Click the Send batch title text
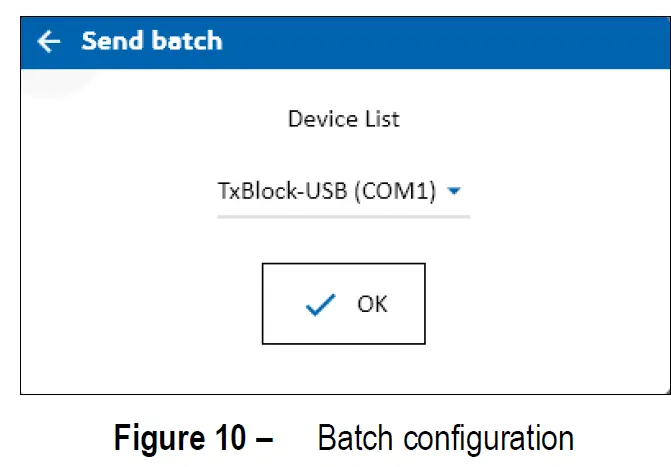Viewport: 671px width, 467px height. pyautogui.click(x=151, y=41)
